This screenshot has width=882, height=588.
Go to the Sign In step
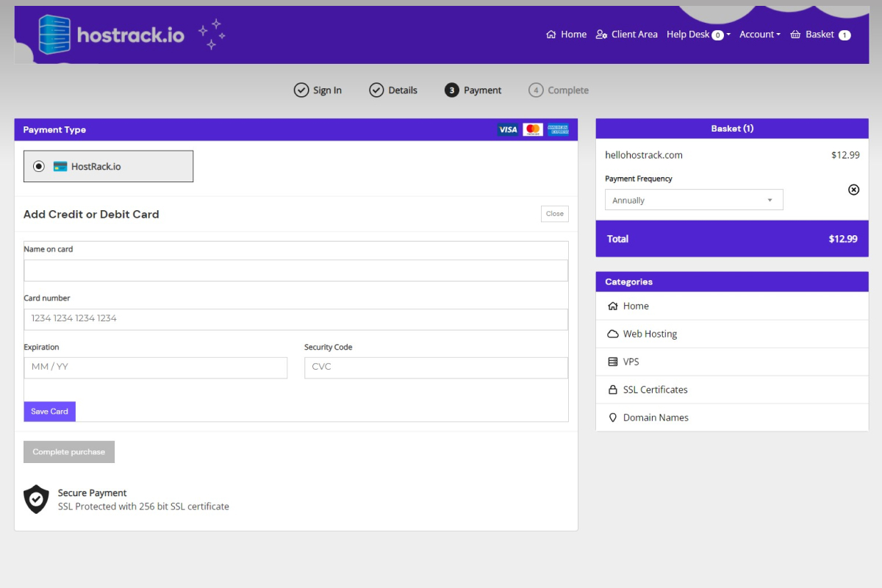318,90
